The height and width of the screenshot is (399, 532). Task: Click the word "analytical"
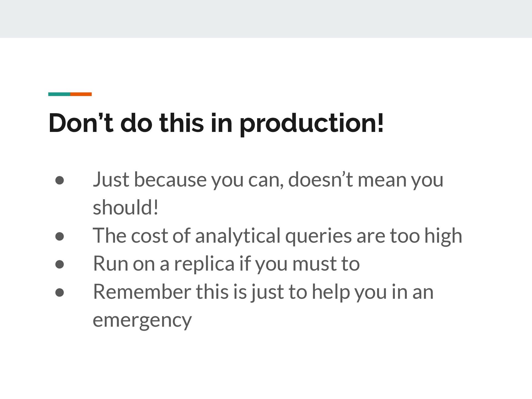tap(238, 236)
